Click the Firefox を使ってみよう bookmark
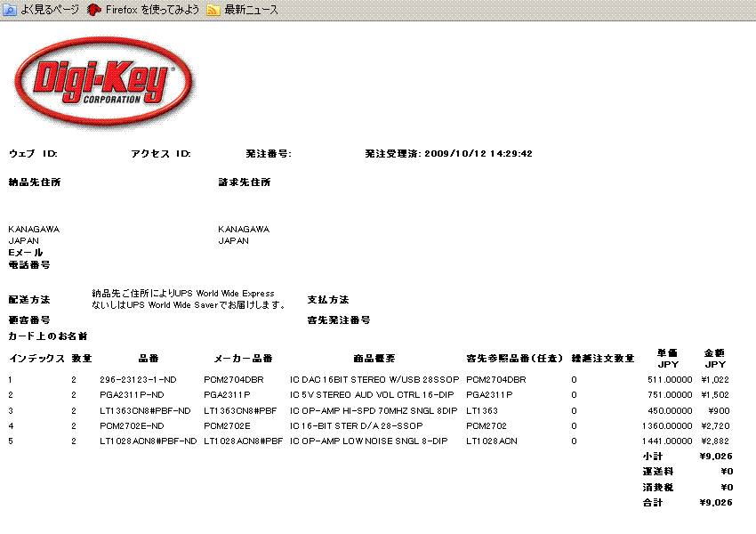This screenshot has height=534, width=756. pyautogui.click(x=142, y=10)
